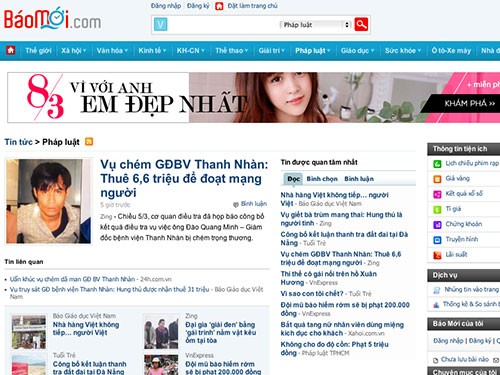Open Bắt quả tang nữ nhân viên article

coord(342,329)
